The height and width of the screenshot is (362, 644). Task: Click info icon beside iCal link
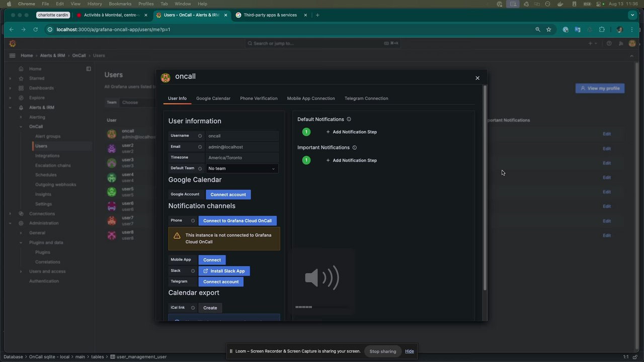(193, 308)
